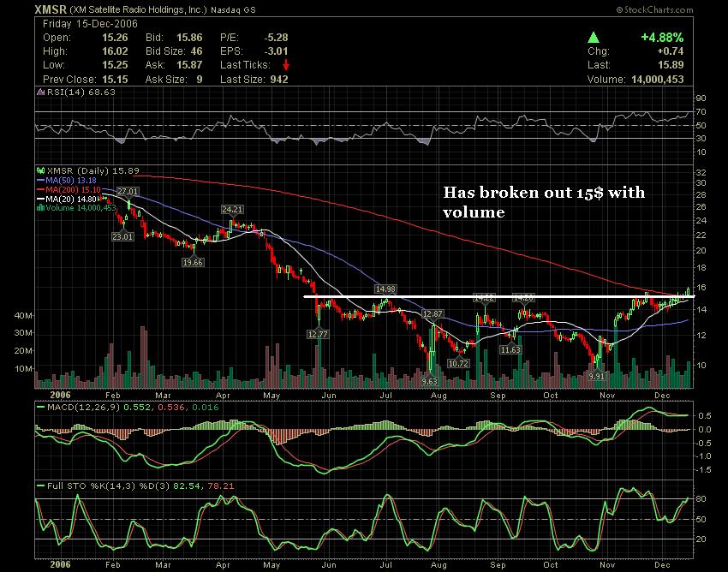This screenshot has width=728, height=572.
Task: Click the +4.88% percent change
Action: point(662,37)
